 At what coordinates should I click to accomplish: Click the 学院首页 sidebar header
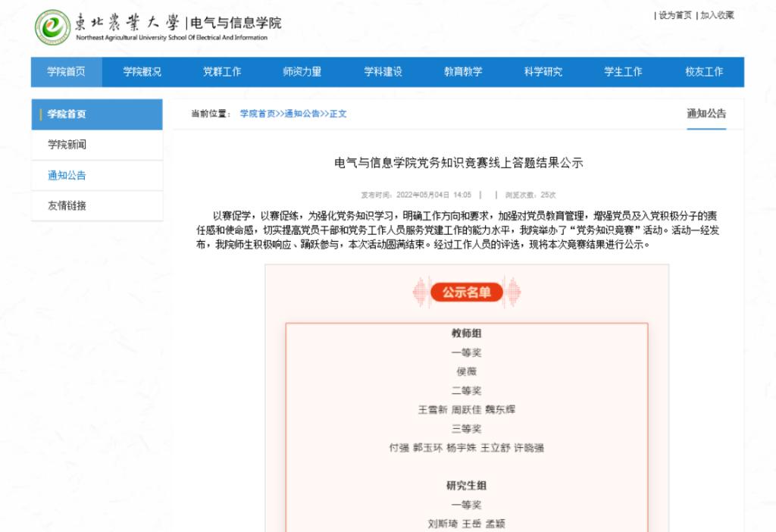(x=67, y=114)
